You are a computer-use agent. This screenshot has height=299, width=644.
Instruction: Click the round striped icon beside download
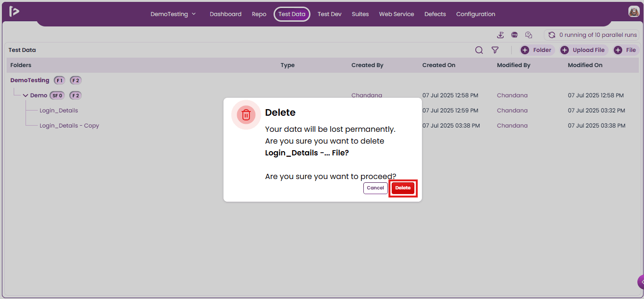(515, 35)
